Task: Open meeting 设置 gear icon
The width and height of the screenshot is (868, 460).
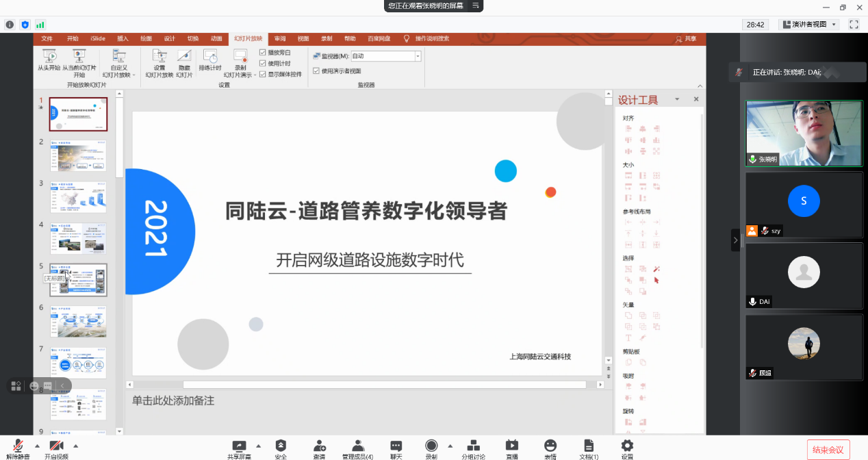Action: coord(627,446)
